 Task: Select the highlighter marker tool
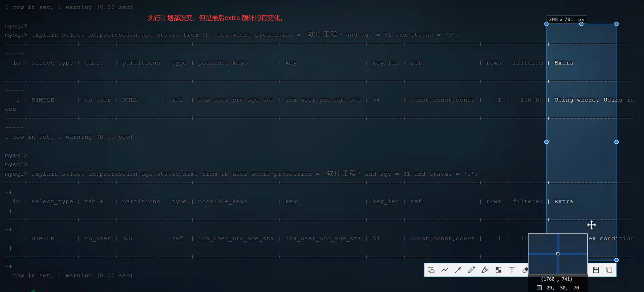coord(485,270)
